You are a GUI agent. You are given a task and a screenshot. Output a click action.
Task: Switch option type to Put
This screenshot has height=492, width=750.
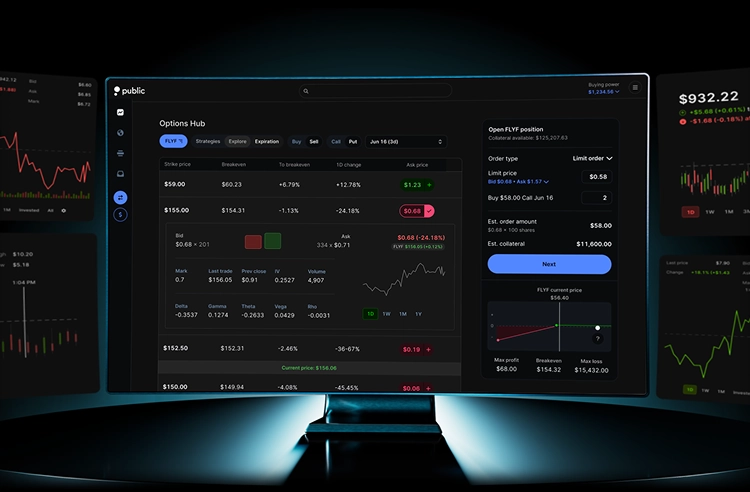tap(352, 142)
